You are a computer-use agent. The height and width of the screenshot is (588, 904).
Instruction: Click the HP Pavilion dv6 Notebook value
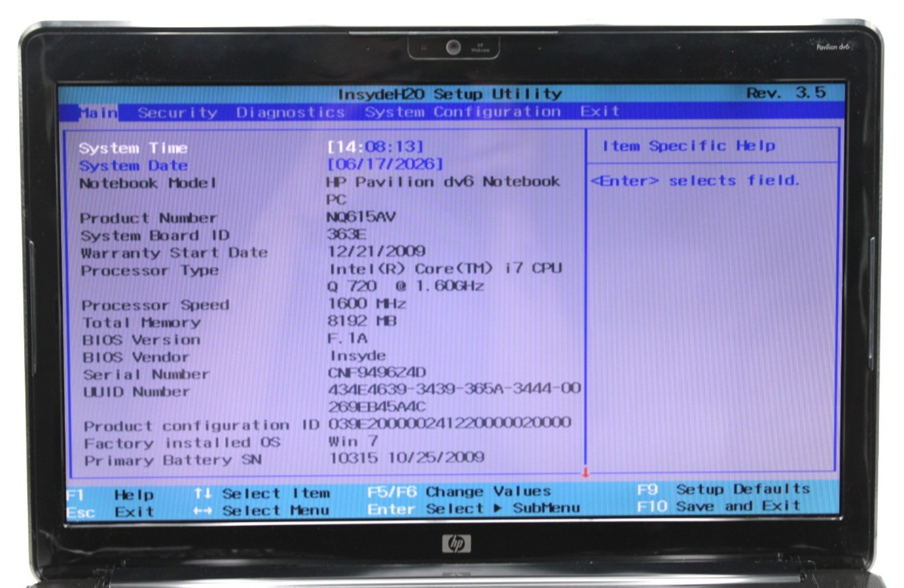tap(443, 190)
